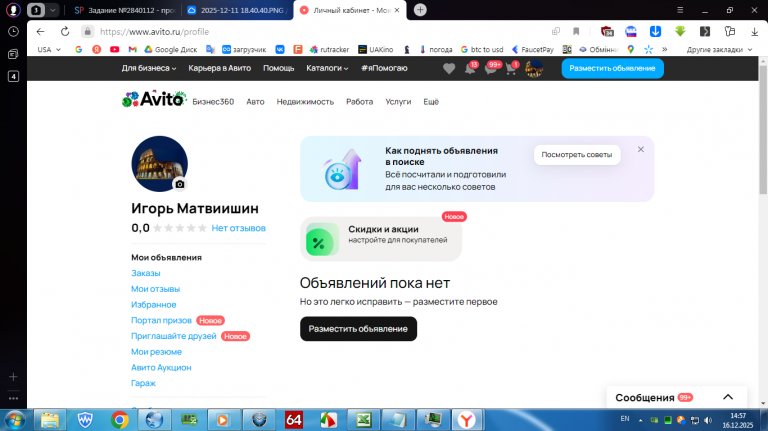Open Заказы link in sidebar
Viewport: 768px width, 431px height.
[x=145, y=273]
